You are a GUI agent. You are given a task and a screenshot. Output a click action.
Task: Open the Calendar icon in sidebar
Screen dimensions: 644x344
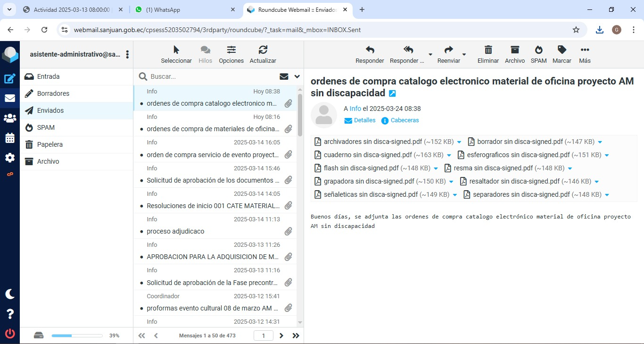(x=10, y=138)
